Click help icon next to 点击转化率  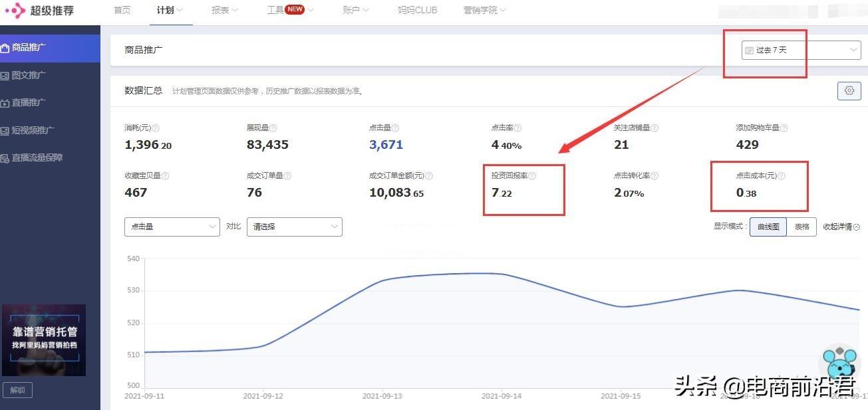click(x=655, y=176)
